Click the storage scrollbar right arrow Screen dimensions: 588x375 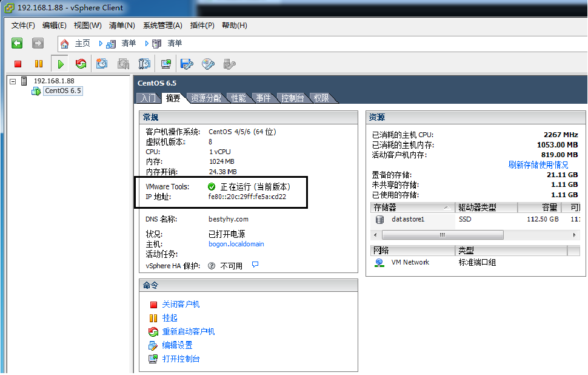[574, 235]
